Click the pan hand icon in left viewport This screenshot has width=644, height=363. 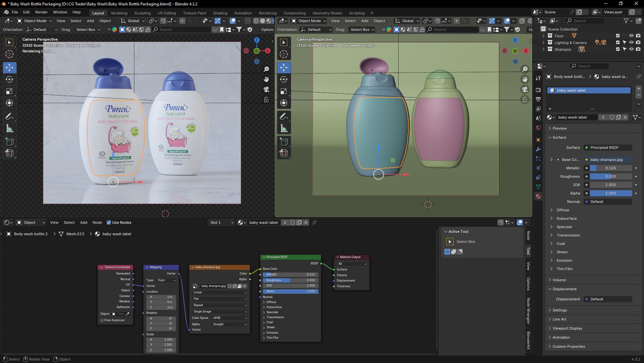pyautogui.click(x=266, y=79)
